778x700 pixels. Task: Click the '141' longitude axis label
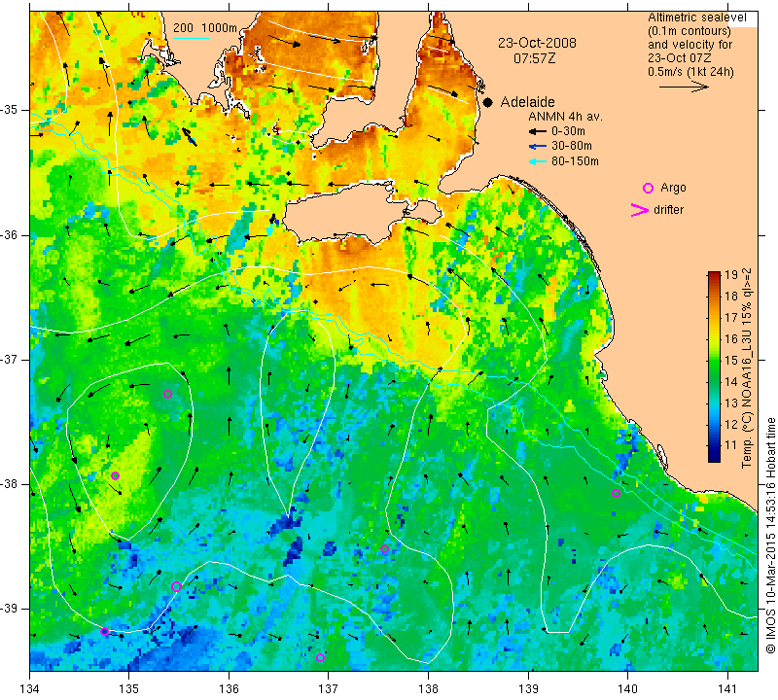point(727,689)
